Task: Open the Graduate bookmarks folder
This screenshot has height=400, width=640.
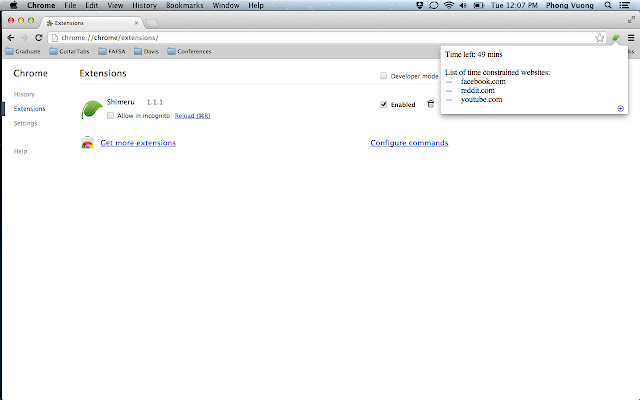Action: tap(23, 51)
